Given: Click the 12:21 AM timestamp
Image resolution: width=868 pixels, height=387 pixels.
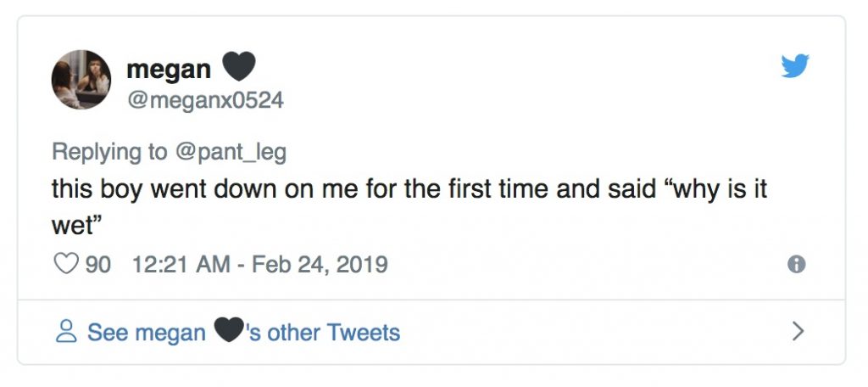Looking at the screenshot, I should click(x=181, y=264).
